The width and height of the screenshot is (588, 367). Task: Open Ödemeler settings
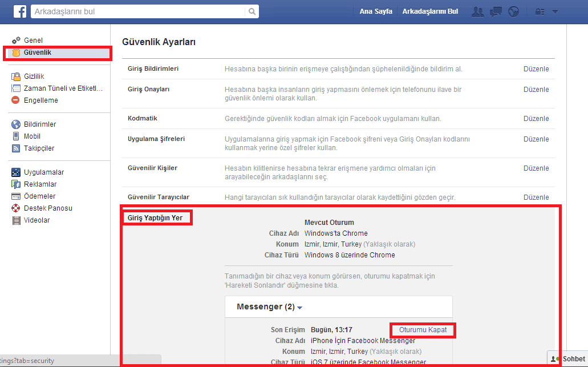coord(40,196)
